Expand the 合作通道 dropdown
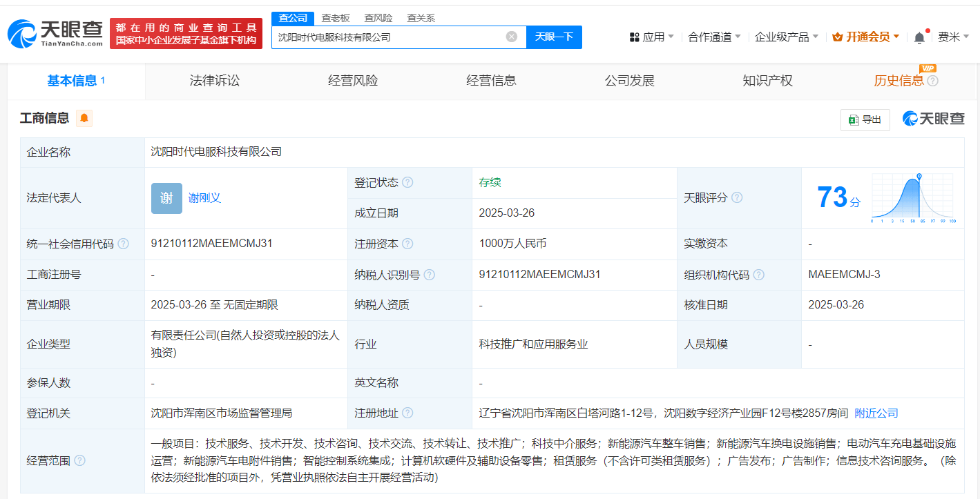Image resolution: width=980 pixels, height=499 pixels. (x=714, y=37)
